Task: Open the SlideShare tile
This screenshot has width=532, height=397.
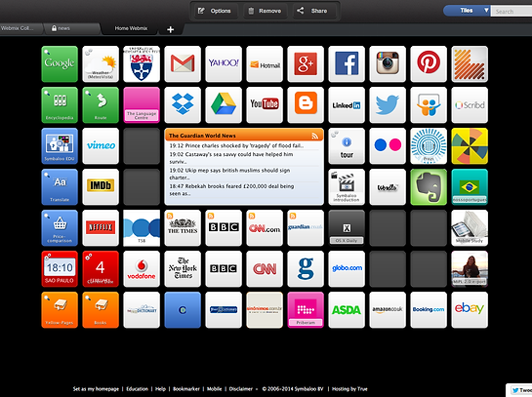Action: click(x=429, y=105)
